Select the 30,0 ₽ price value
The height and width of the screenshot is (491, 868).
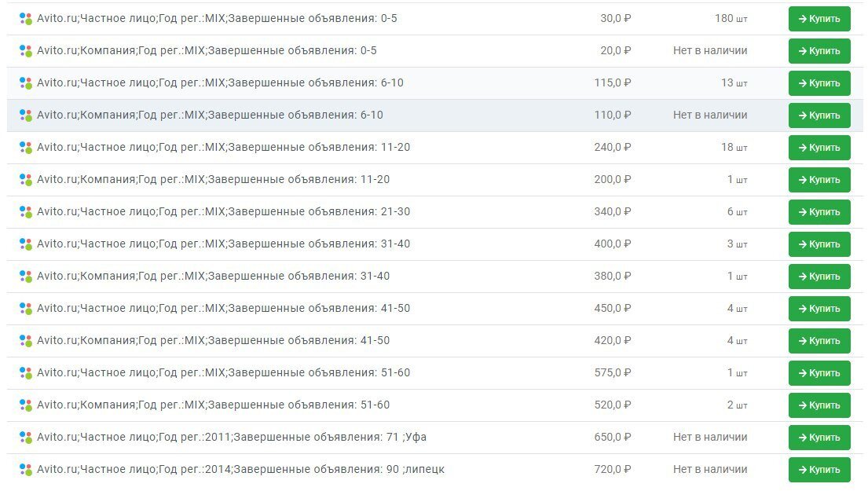(x=616, y=18)
